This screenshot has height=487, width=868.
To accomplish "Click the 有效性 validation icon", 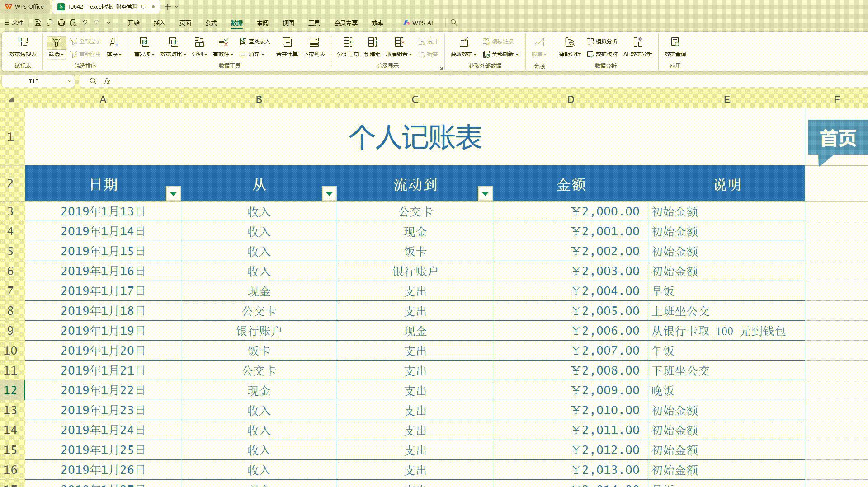I will click(223, 42).
